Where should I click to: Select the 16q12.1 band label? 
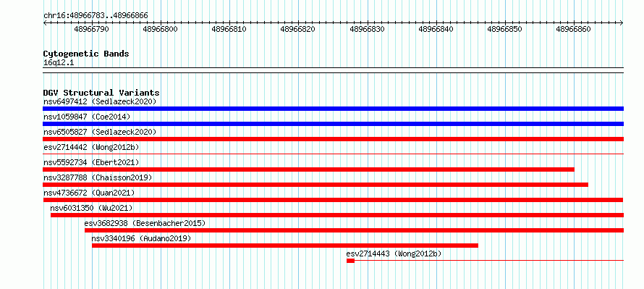(59, 63)
